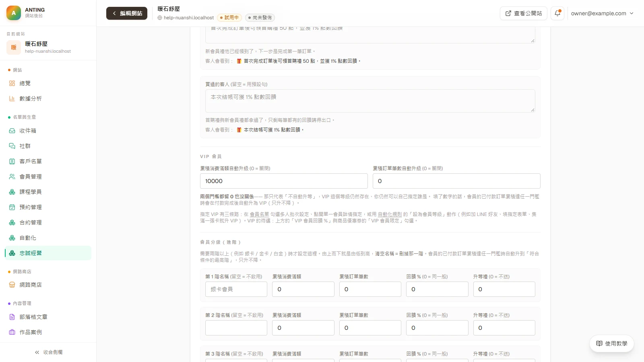Image resolution: width=644 pixels, height=362 pixels.
Task: Open the 社群 chat icon
Action: (x=12, y=146)
